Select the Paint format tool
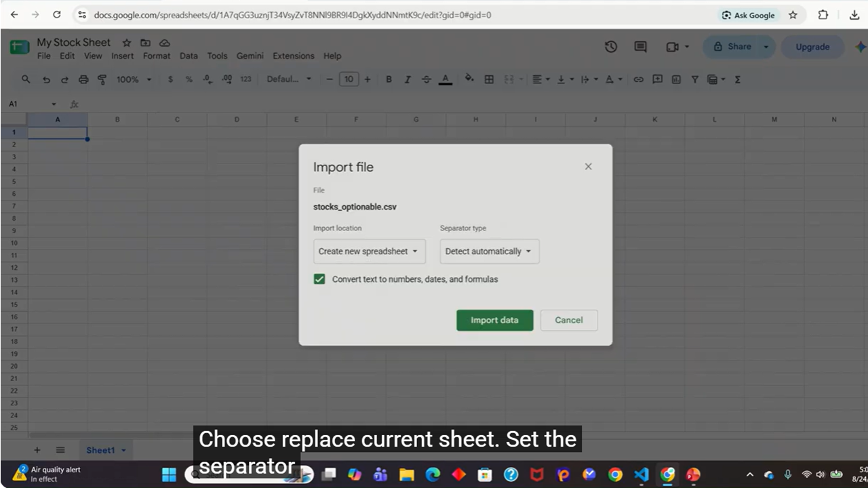This screenshot has height=488, width=868. [102, 79]
